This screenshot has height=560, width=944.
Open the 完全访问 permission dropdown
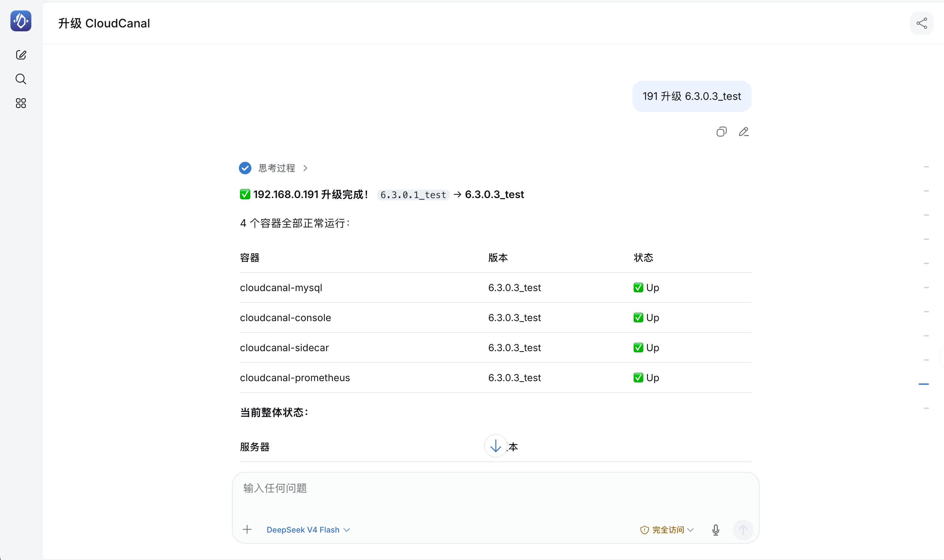[x=667, y=530]
